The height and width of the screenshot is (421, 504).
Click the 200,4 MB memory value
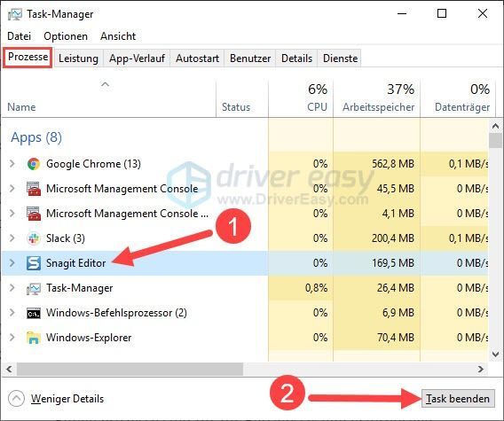[x=393, y=238]
